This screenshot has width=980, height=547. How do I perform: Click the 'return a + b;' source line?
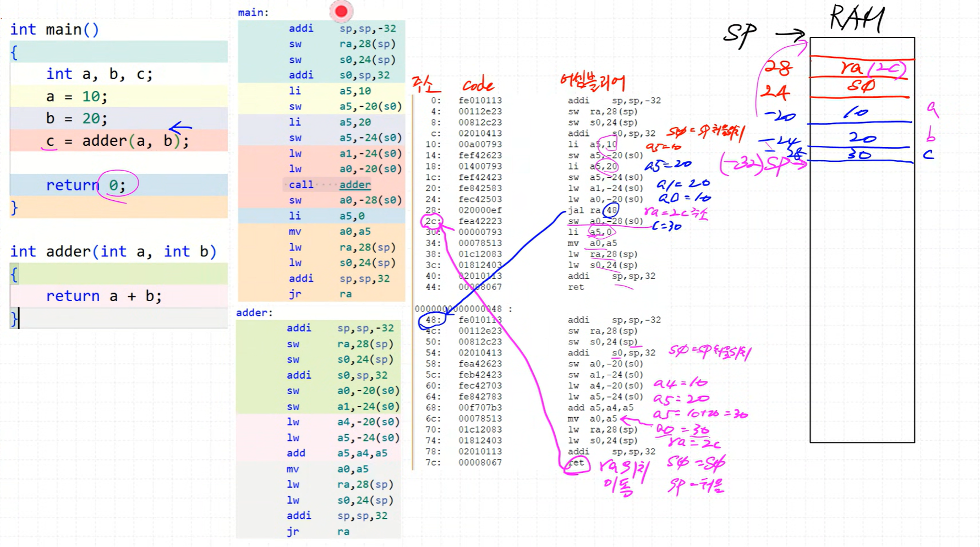click(x=103, y=296)
